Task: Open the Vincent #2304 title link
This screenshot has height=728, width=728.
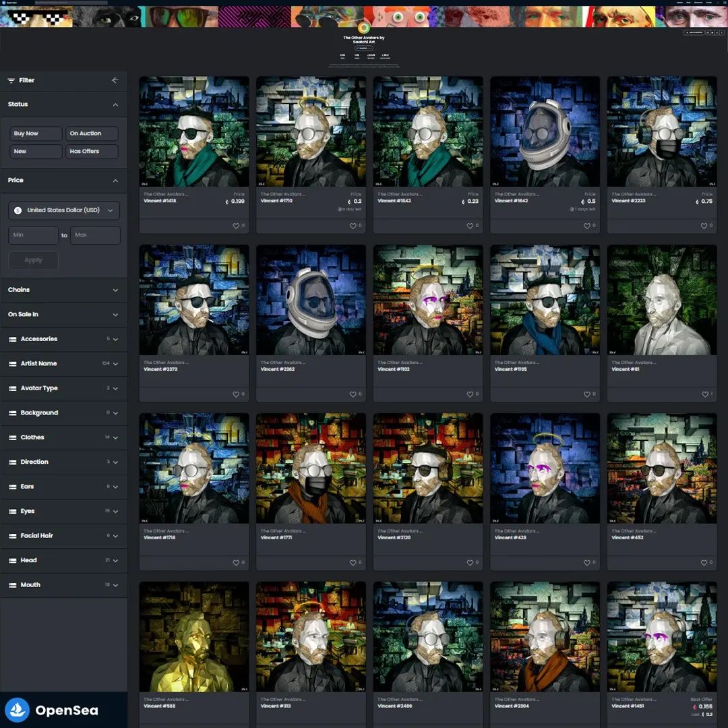Action: [x=512, y=706]
